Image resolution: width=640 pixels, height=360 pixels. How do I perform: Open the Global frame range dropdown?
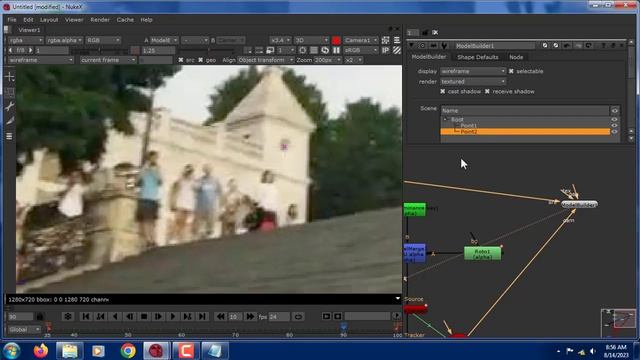pyautogui.click(x=24, y=329)
